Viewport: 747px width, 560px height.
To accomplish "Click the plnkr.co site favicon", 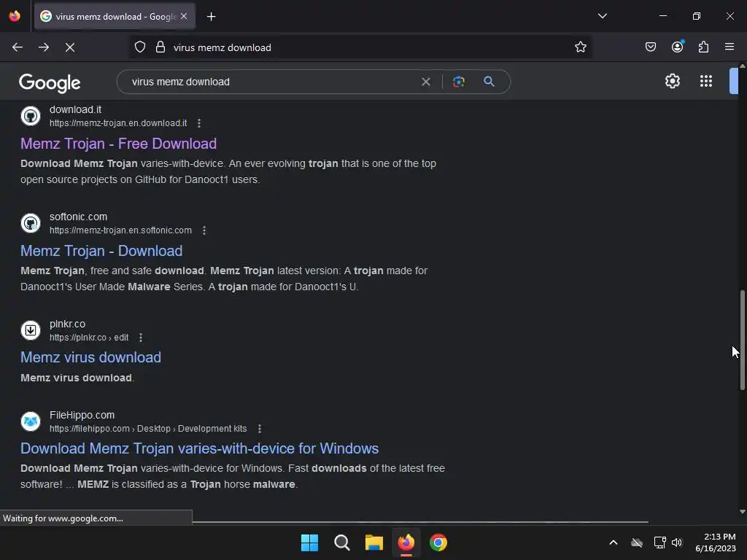I will (31, 330).
